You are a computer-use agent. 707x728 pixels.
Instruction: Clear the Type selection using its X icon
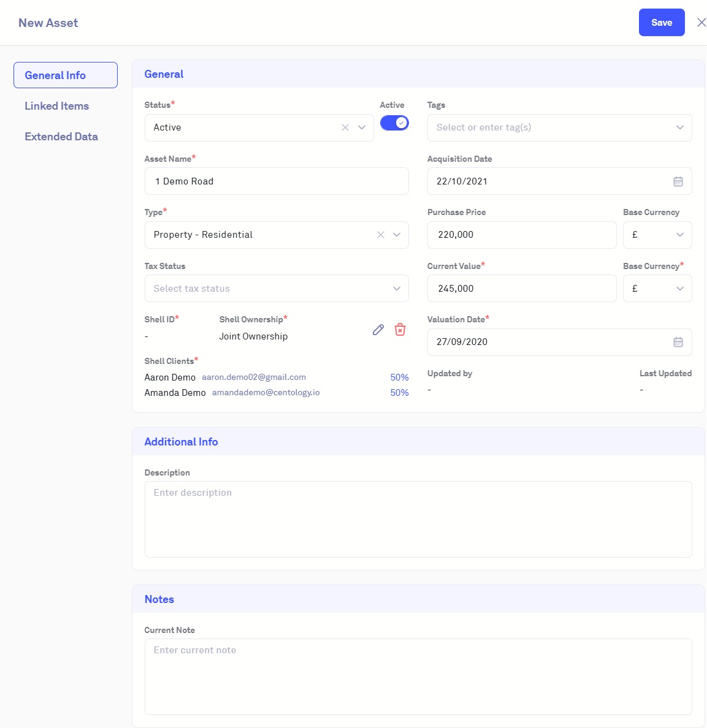click(381, 235)
